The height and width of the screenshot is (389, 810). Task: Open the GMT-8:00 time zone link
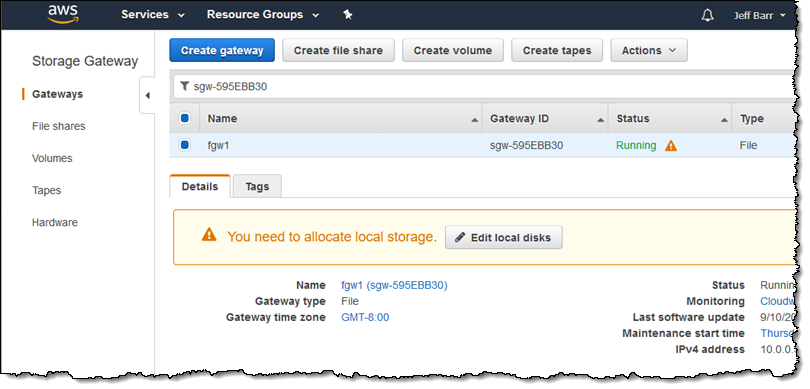click(365, 317)
